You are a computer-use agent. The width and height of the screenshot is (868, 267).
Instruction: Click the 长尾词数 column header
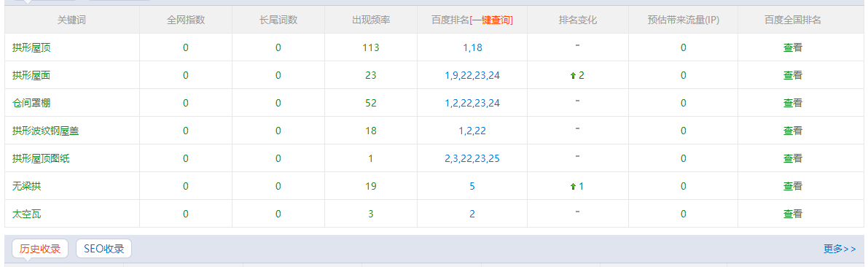click(278, 20)
